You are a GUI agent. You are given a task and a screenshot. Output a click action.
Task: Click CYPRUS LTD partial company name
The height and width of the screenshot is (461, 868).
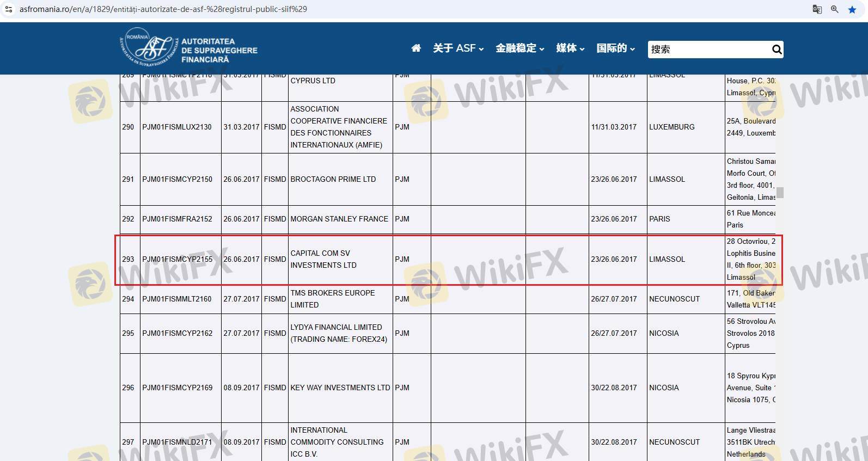[x=313, y=81]
